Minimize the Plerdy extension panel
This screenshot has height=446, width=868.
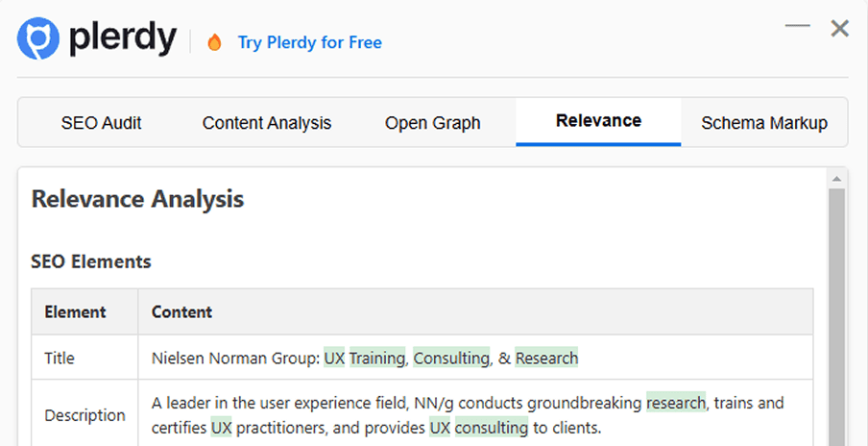coord(797,26)
